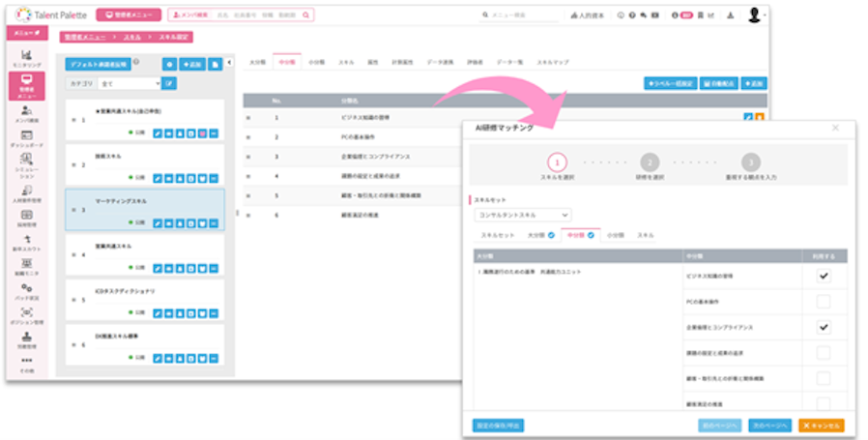Screen dimensions: 868x440
Task: Click the member search input field
Action: click(255, 15)
